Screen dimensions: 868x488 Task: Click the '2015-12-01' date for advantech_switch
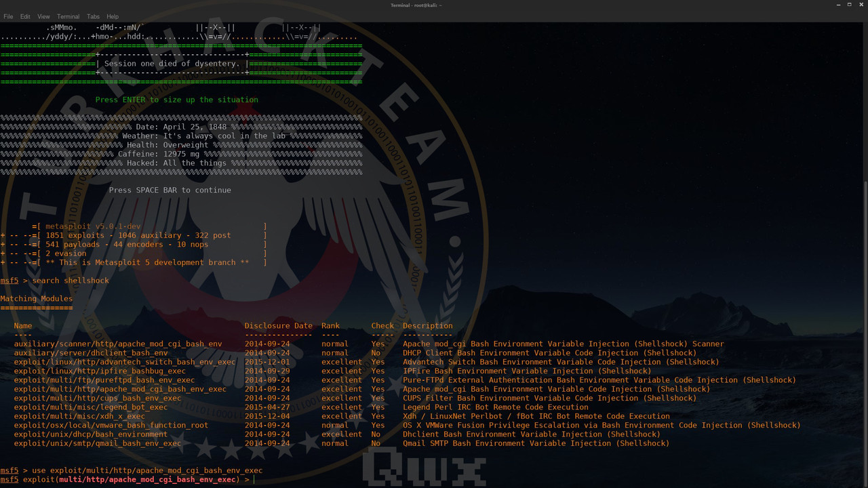coord(267,362)
